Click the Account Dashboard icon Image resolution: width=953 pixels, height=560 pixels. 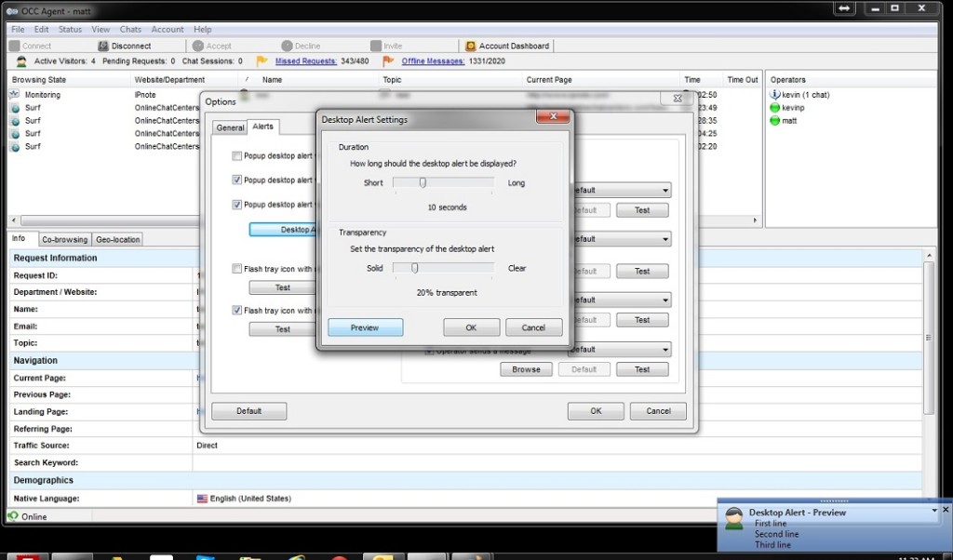coord(470,45)
